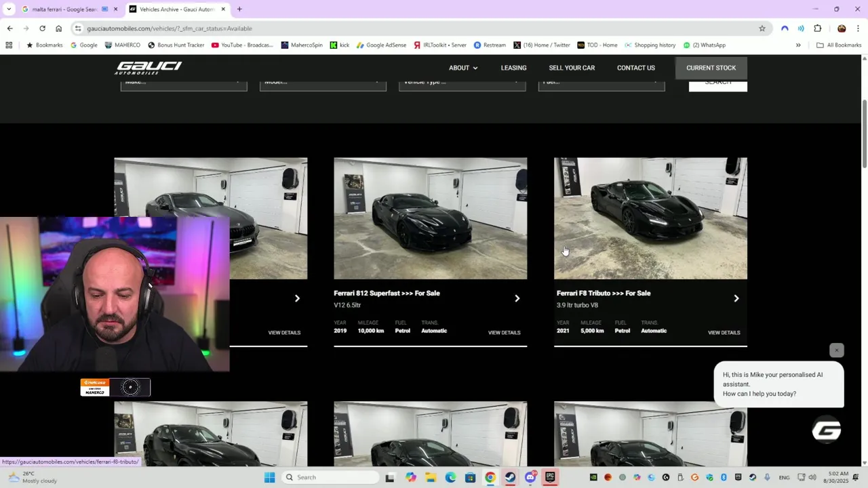868x488 pixels.
Task: Open the Chrome extensions puzzle menu
Action: pyautogui.click(x=817, y=28)
